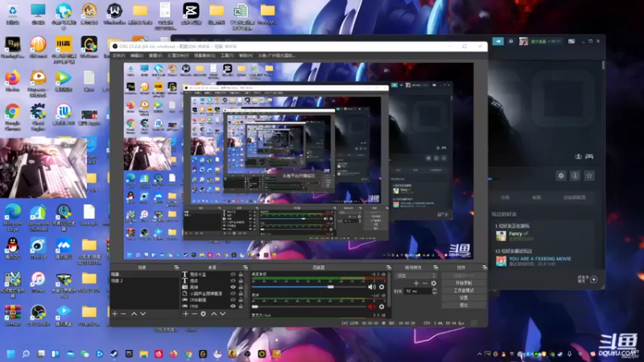Toggle lock of the camera source
Viewport: 644px width, 362px height.
pos(241,287)
